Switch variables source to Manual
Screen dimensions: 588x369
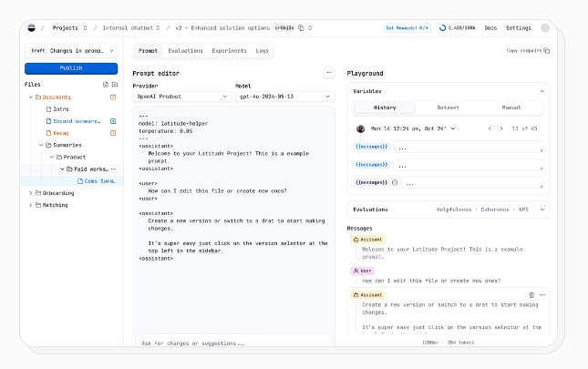511,108
